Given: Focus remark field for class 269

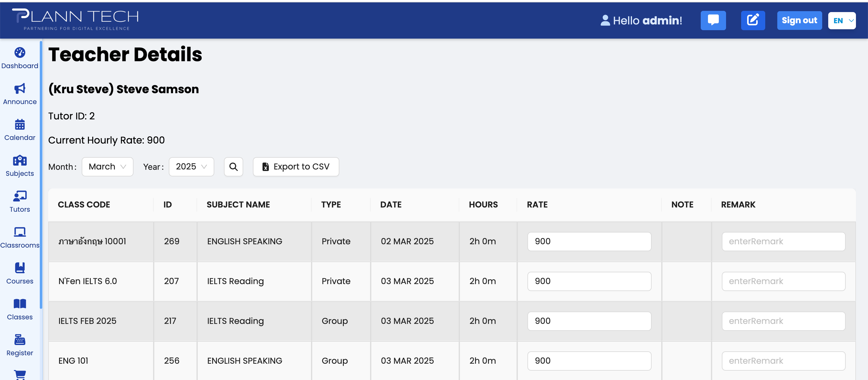Looking at the screenshot, I should point(783,241).
